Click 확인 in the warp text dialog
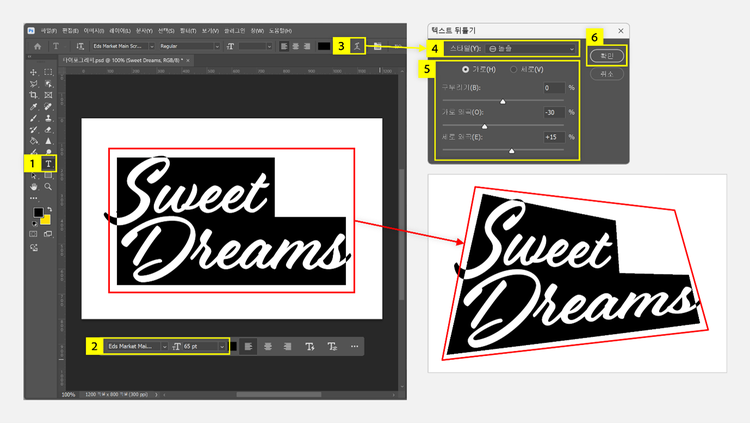Image resolution: width=750 pixels, height=423 pixels. [607, 56]
